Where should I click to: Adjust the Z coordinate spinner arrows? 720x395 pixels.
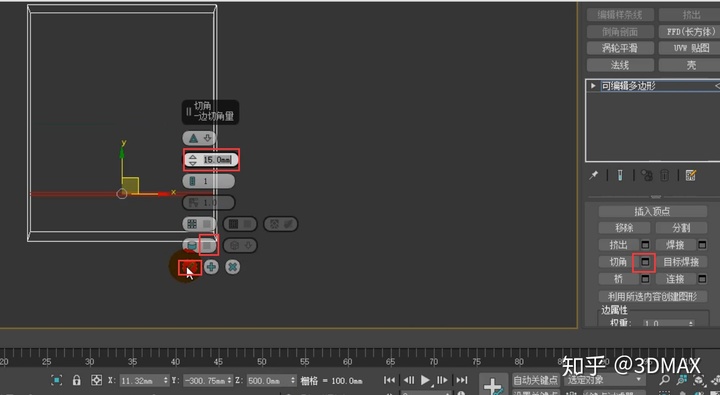tap(293, 381)
